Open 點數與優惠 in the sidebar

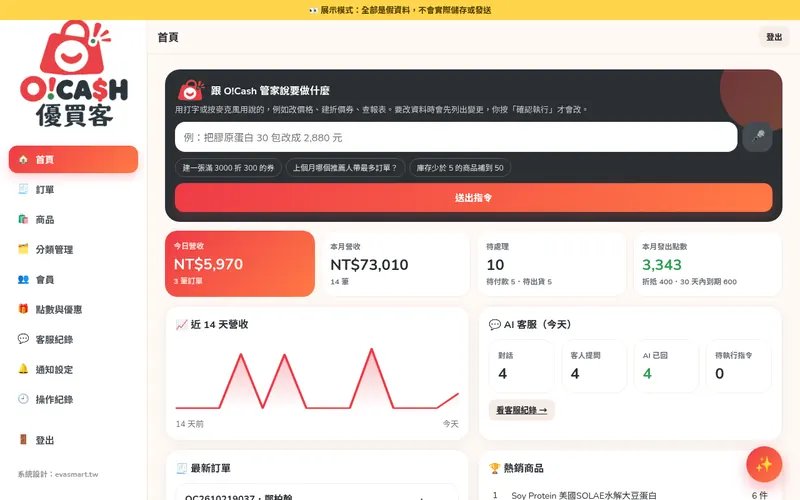click(73, 309)
